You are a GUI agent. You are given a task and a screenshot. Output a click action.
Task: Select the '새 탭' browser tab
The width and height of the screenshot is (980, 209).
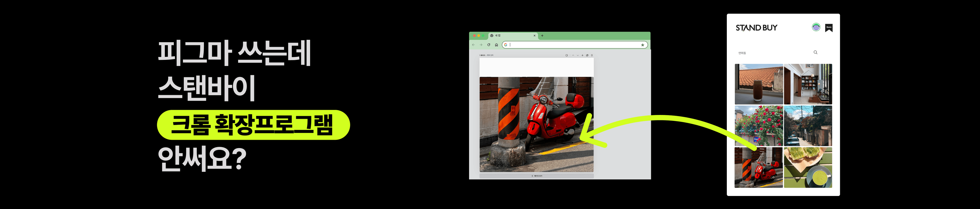[506, 36]
